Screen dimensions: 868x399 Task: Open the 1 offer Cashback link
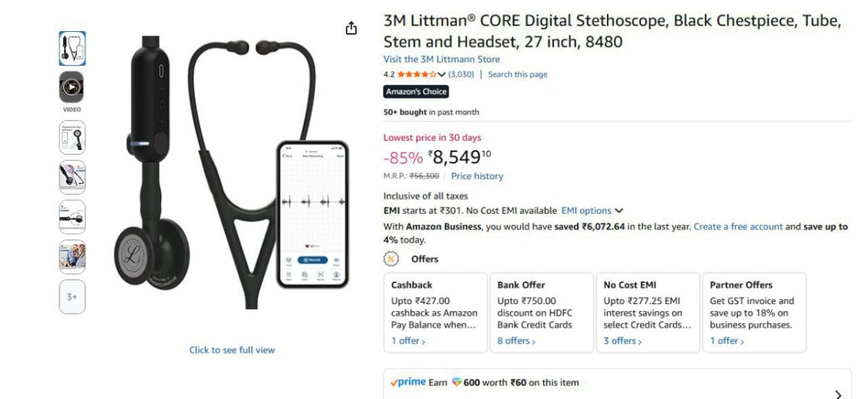tap(408, 340)
